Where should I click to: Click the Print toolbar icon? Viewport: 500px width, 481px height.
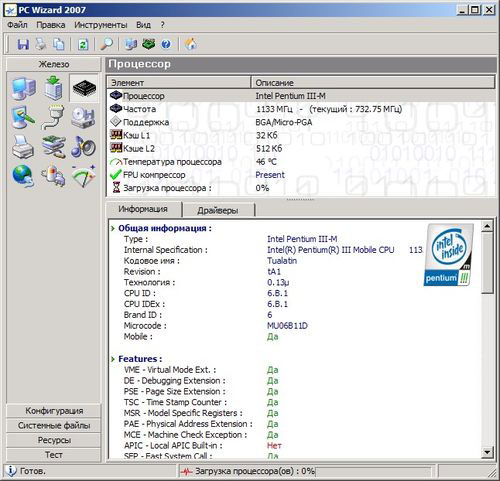[41, 44]
